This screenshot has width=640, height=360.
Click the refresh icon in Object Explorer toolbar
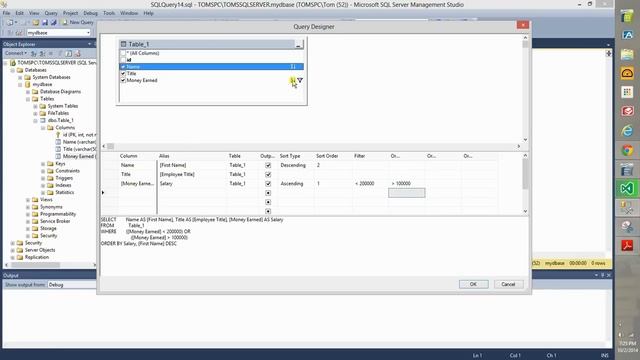69,53
